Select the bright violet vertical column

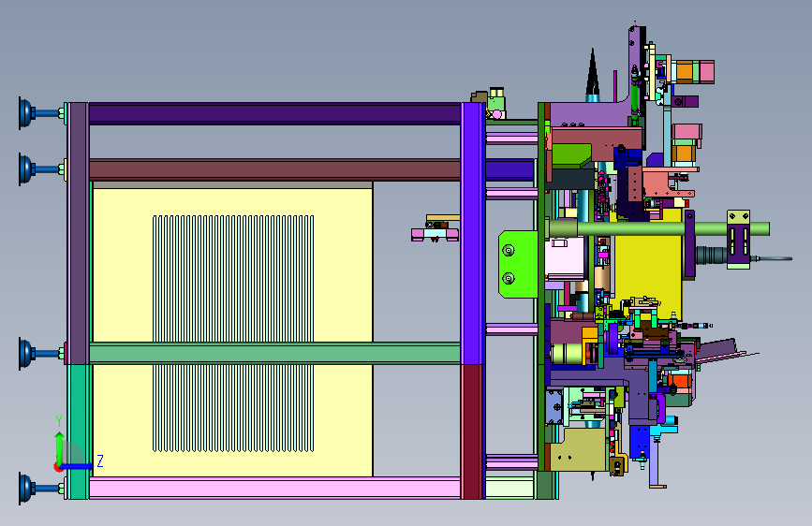[x=472, y=233]
